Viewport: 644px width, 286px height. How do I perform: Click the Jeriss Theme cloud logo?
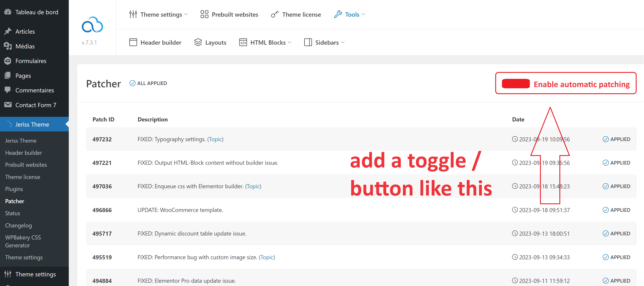coord(92,25)
